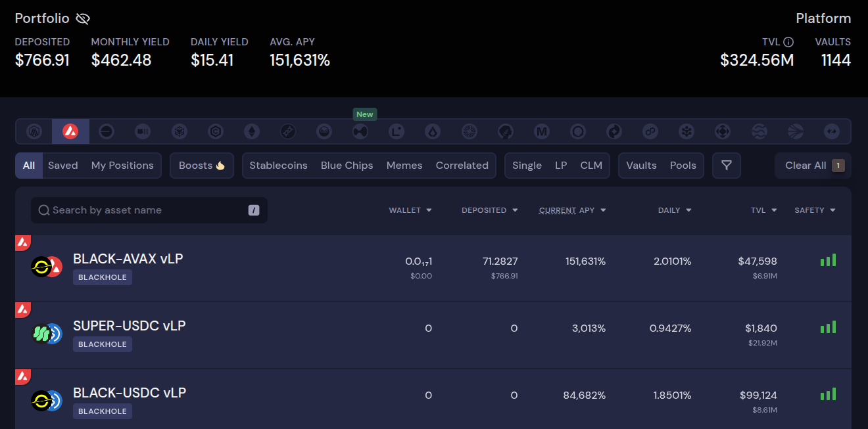Select the circular M chain icon
This screenshot has width=868, height=429.
(x=542, y=131)
